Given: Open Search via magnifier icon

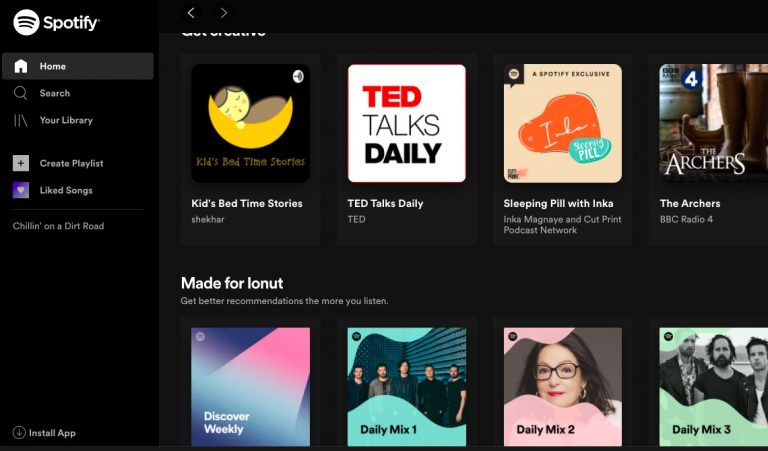Looking at the screenshot, I should 21,93.
